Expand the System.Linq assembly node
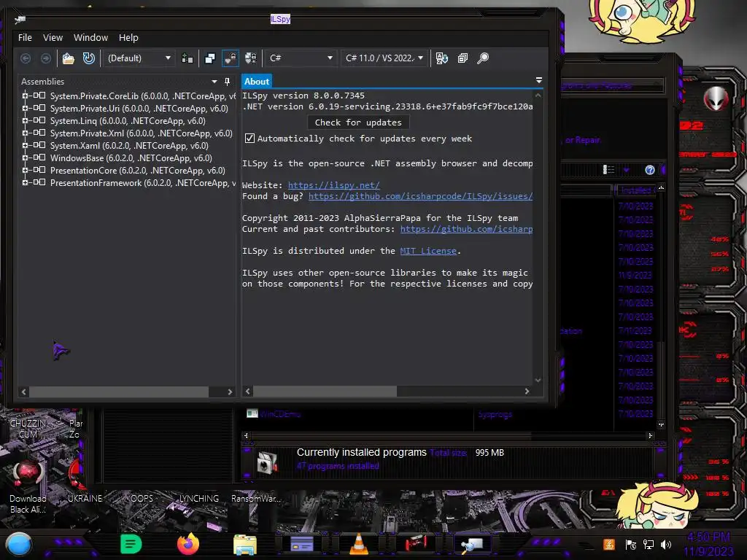This screenshot has width=747, height=560. tap(25, 120)
